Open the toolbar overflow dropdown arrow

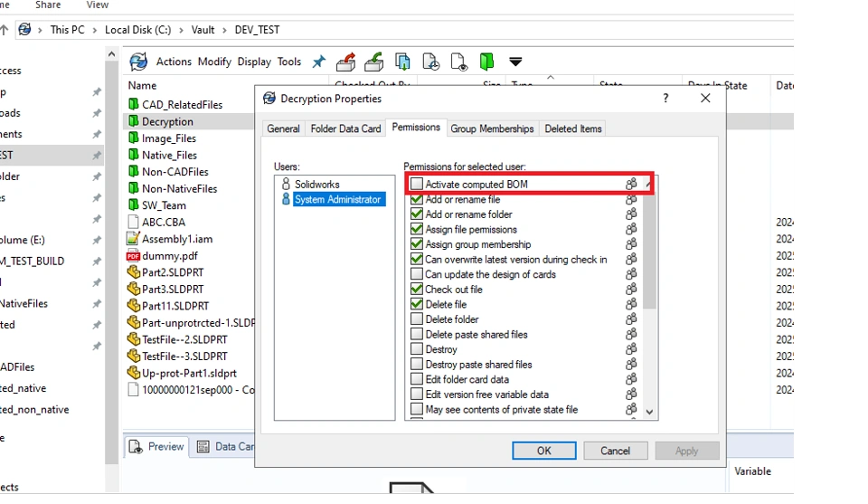(x=515, y=62)
